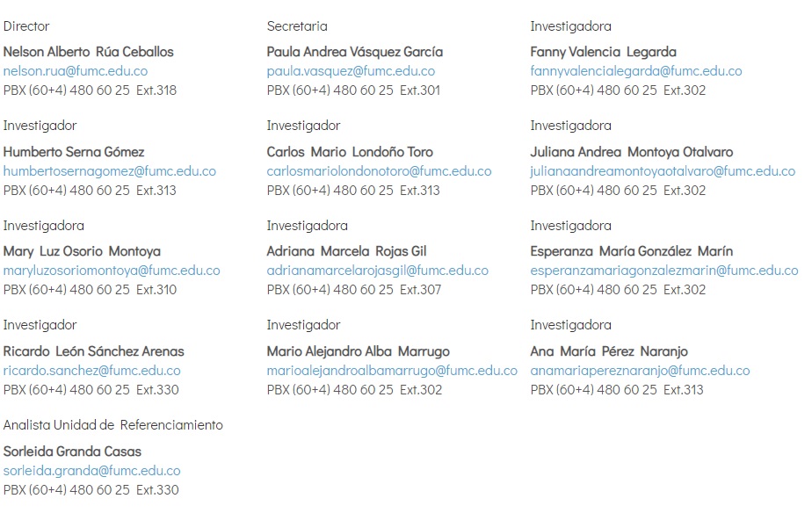Click the paula.vasquez@fumc.edu.co email link
812x513 pixels.
(x=351, y=71)
